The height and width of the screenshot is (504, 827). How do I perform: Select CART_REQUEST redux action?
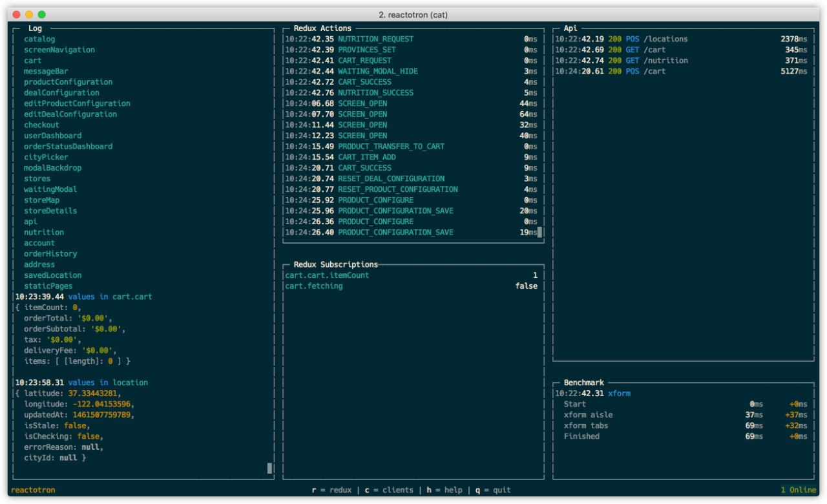point(412,61)
